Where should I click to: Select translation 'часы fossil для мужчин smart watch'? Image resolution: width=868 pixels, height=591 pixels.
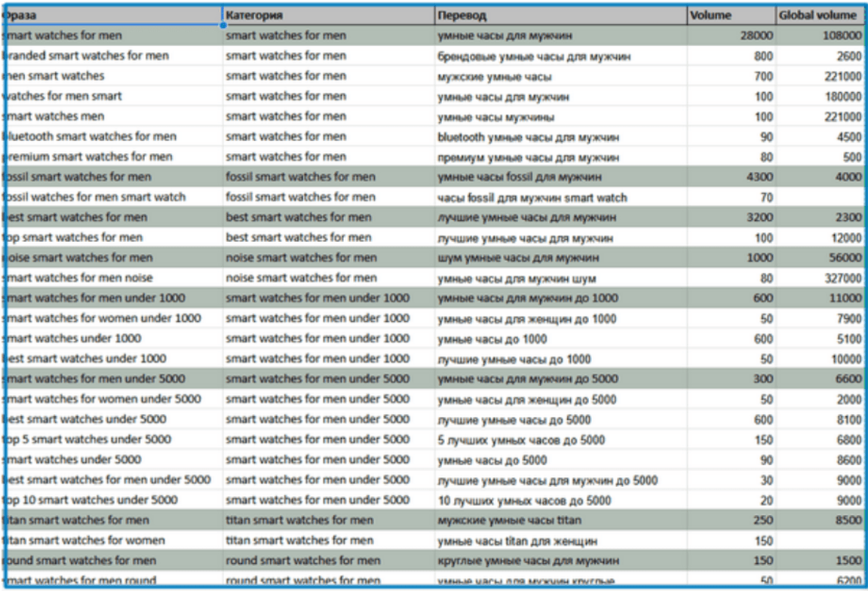pos(561,197)
